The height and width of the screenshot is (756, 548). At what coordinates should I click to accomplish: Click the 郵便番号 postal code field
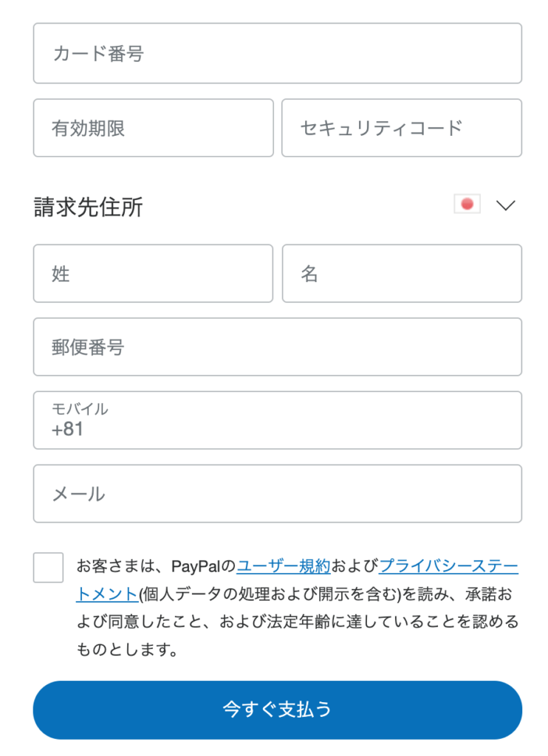coord(278,347)
